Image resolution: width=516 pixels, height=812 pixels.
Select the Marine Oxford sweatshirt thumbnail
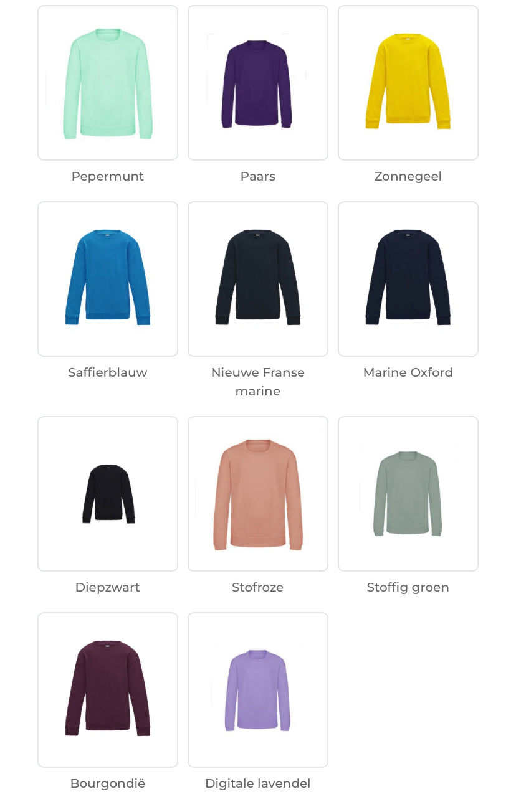(x=408, y=279)
